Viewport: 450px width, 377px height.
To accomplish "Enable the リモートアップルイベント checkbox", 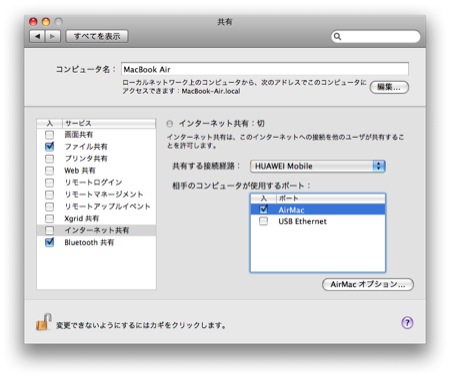I will tap(49, 207).
